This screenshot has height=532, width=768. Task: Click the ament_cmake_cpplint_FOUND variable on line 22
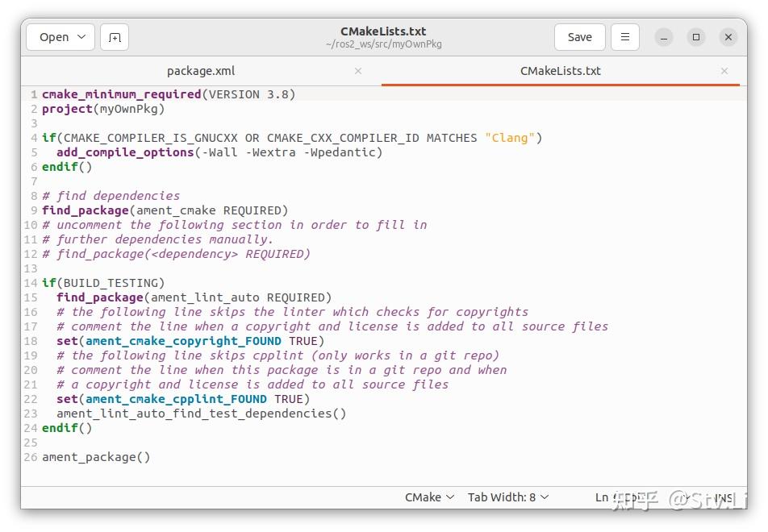pyautogui.click(x=176, y=399)
